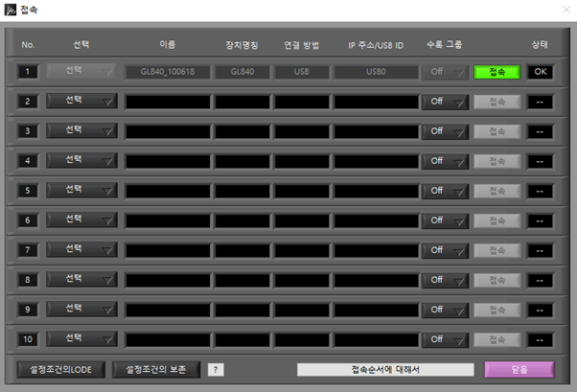Click the 접속 connect button in row 2
The image size is (577, 392).
pos(497,102)
